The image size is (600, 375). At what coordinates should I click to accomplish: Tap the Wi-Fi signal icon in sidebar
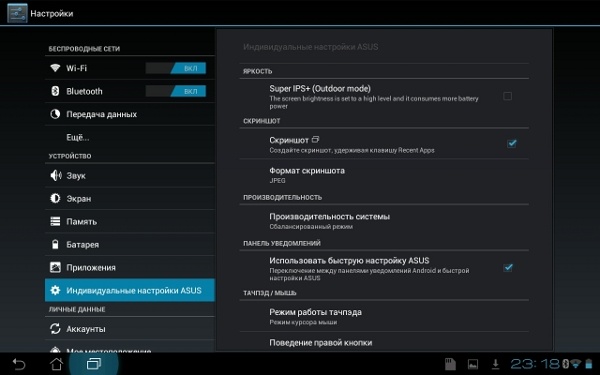click(x=55, y=68)
